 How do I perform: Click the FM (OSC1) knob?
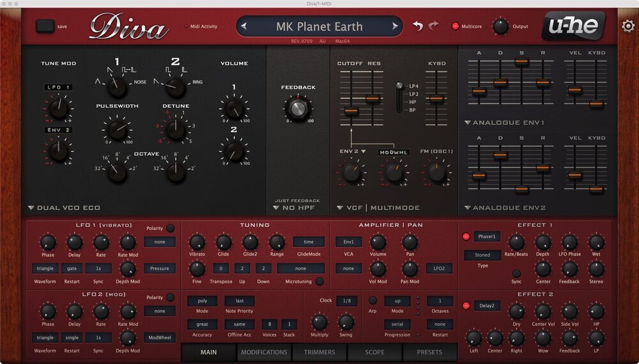click(x=436, y=172)
